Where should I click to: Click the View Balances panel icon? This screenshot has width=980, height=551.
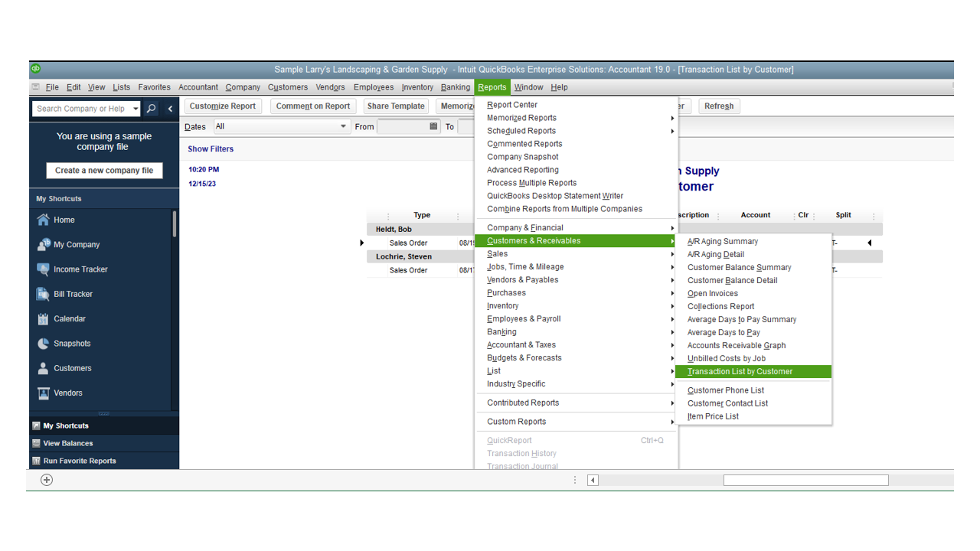[36, 443]
